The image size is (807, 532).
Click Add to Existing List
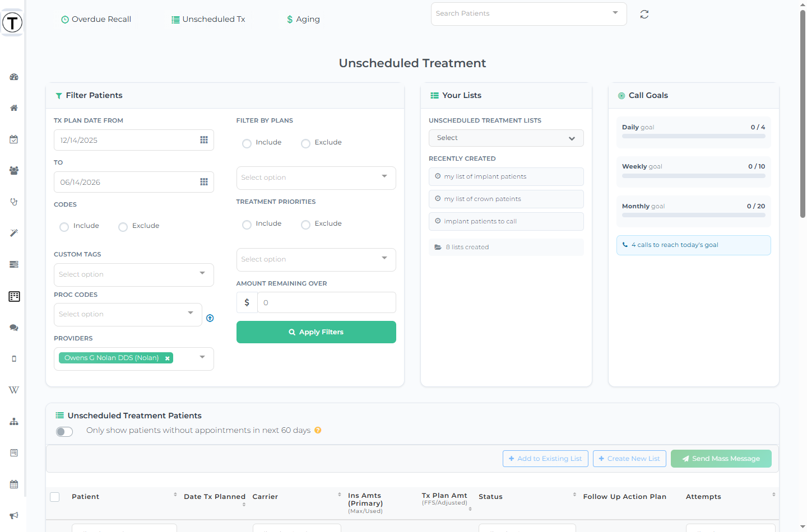(545, 459)
